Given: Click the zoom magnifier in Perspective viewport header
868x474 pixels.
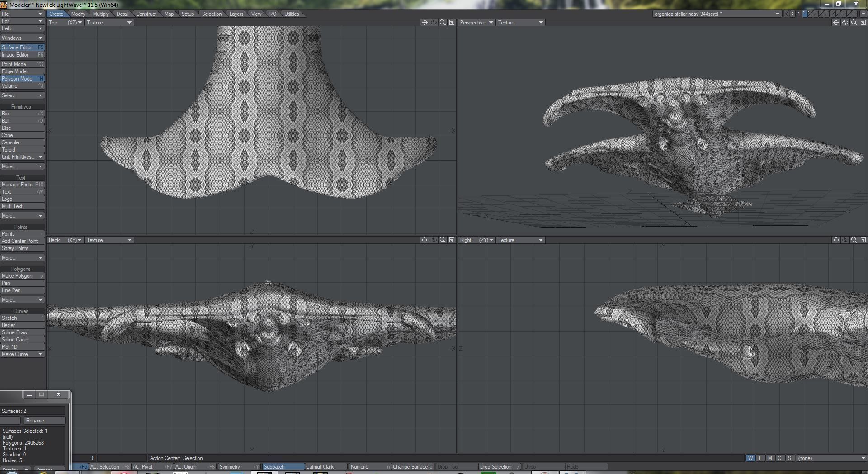Looking at the screenshot, I should pos(854,23).
